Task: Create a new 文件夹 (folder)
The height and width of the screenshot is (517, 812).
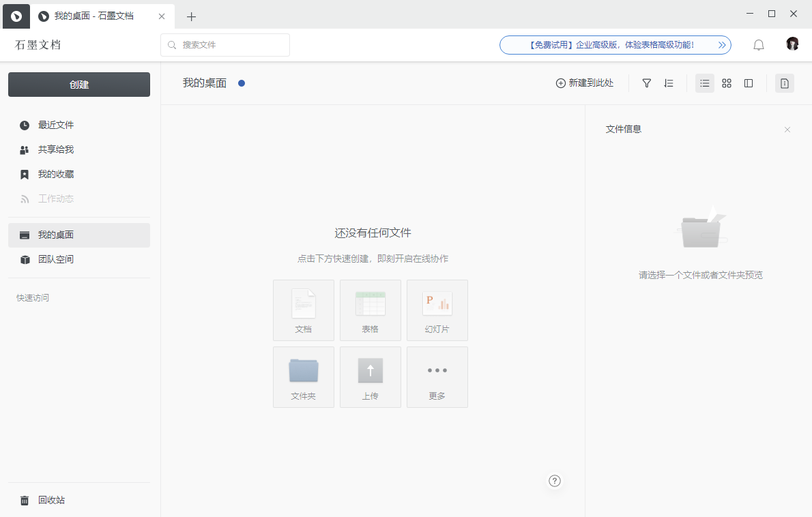Action: pyautogui.click(x=303, y=376)
